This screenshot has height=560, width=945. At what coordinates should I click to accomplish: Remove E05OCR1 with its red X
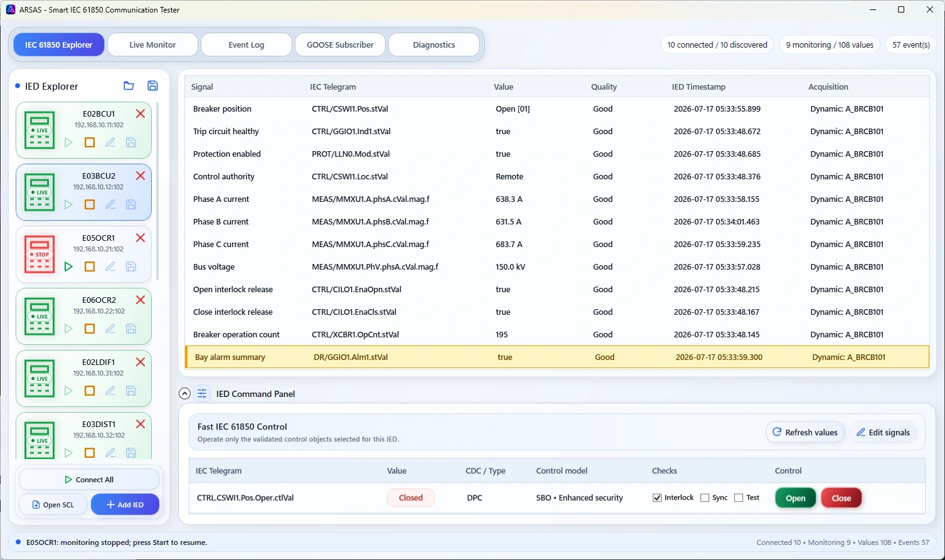tap(140, 238)
